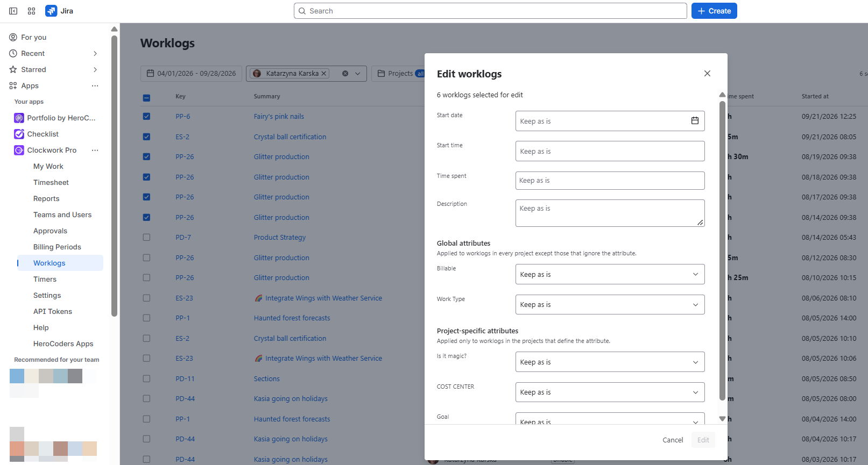Clear the user filter selection
Image resolution: width=868 pixels, height=465 pixels.
coord(345,74)
